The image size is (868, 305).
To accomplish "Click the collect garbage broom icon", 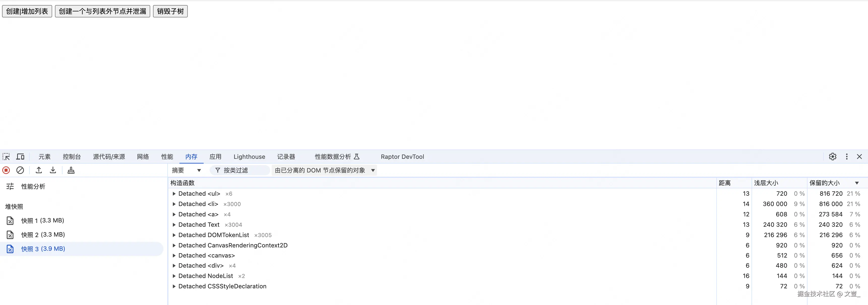I will click(x=71, y=170).
